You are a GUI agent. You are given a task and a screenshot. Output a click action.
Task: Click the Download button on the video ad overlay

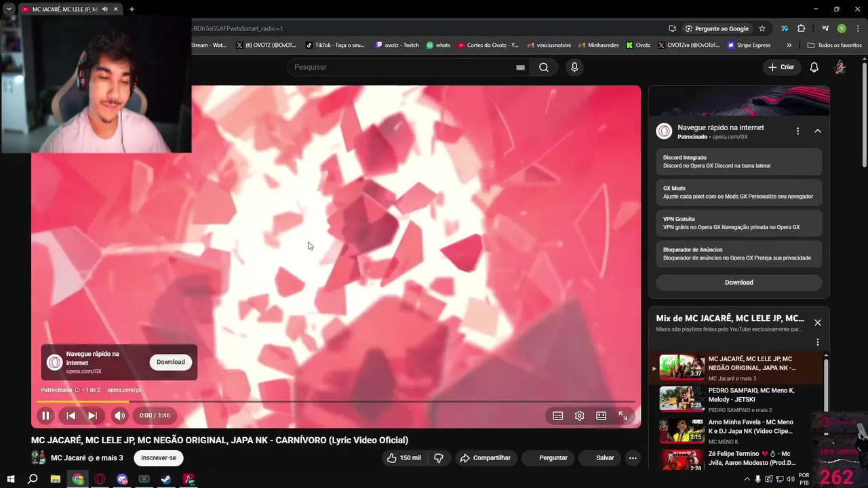pos(171,362)
